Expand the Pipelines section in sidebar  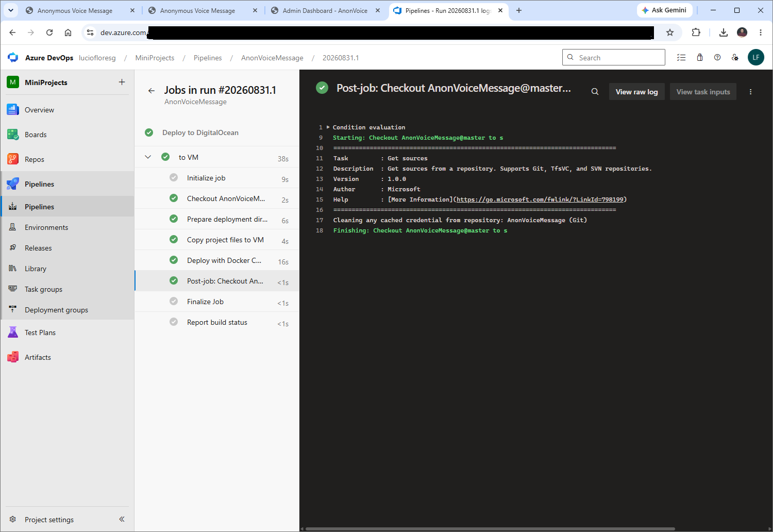tap(68, 184)
